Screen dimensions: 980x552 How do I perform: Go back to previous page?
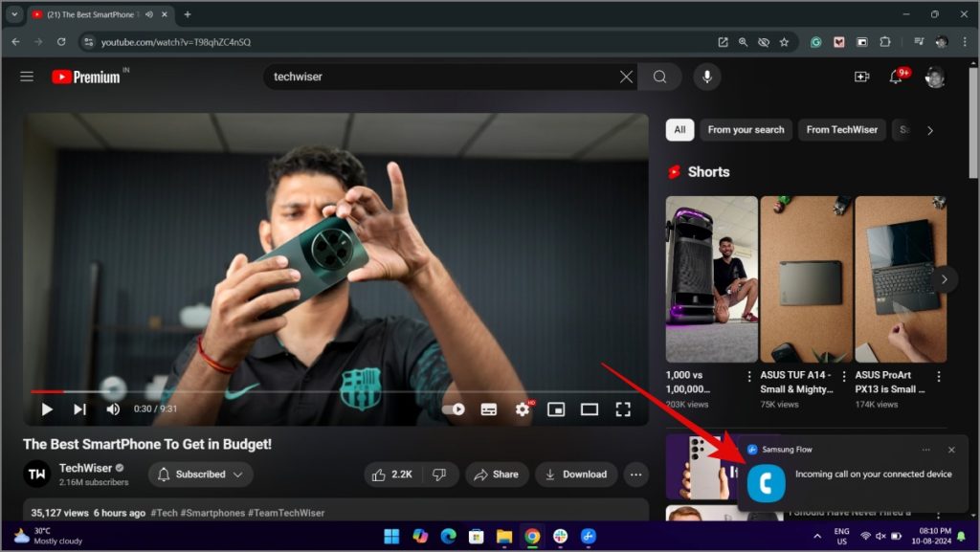tap(15, 42)
